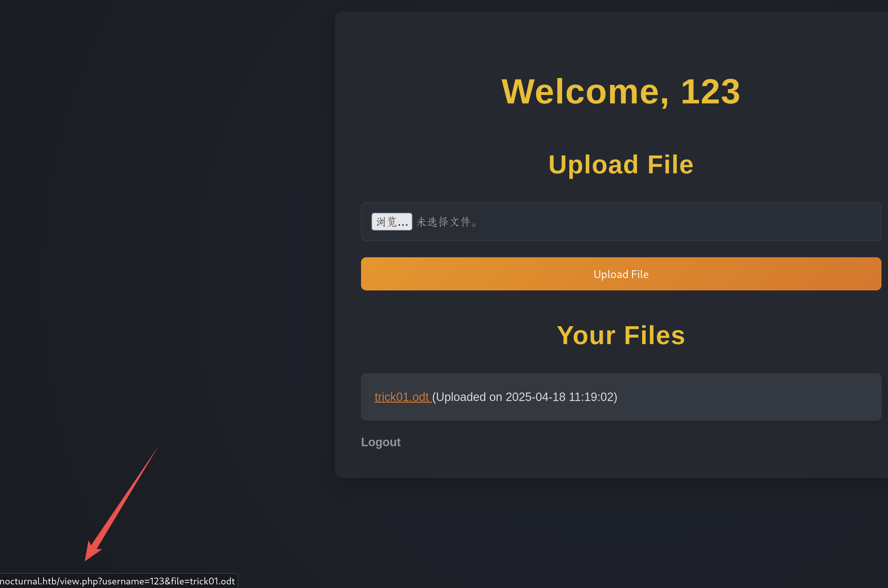Click view.php portion of the status URL
This screenshot has width=888, height=588.
pyautogui.click(x=79, y=581)
